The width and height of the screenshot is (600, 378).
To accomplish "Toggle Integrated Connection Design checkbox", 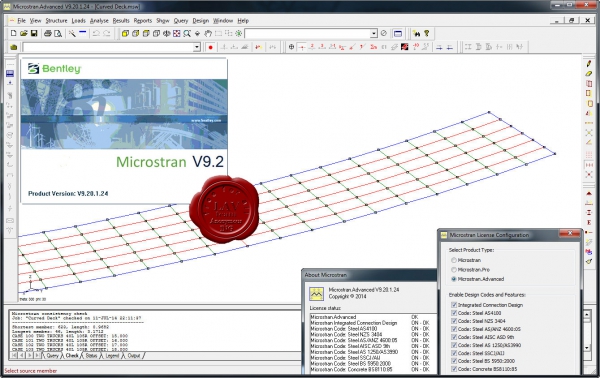I will [x=454, y=305].
